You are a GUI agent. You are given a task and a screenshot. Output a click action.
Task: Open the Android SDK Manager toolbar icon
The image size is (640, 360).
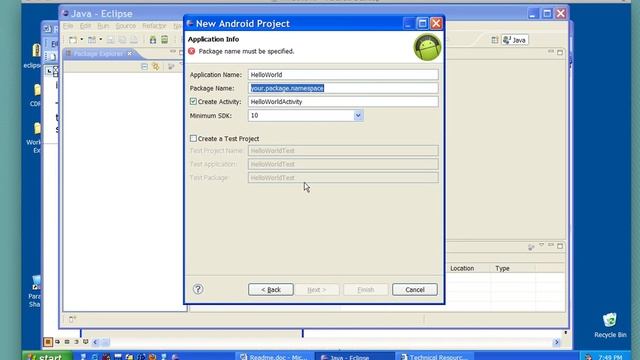(x=153, y=40)
